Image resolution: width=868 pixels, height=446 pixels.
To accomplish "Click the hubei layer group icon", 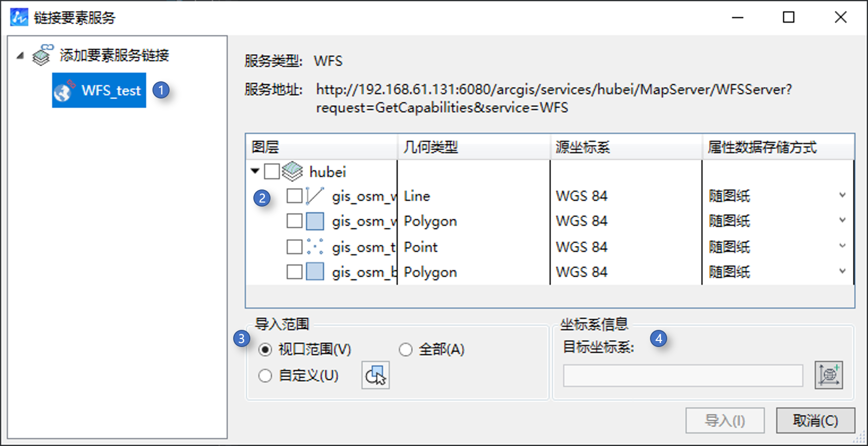I will coord(292,172).
